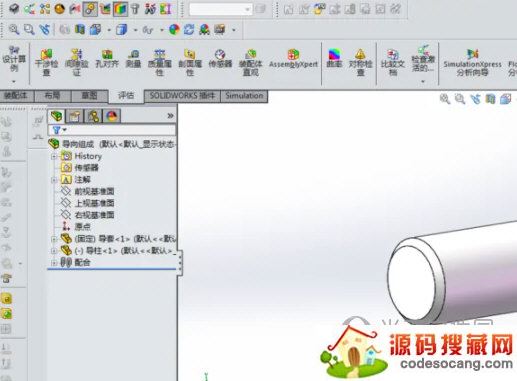This screenshot has width=517, height=381.
Task: Open 比较文档 compare documents
Action: tap(393, 62)
